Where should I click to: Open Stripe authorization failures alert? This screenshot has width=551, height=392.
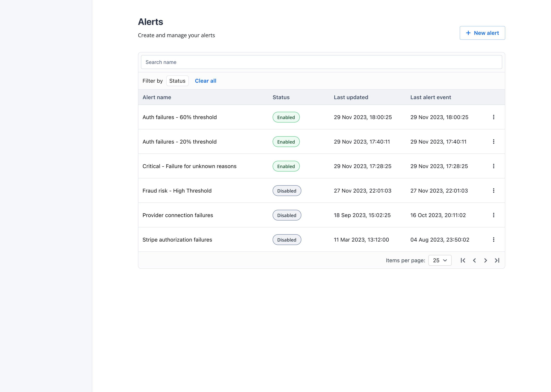tap(177, 240)
